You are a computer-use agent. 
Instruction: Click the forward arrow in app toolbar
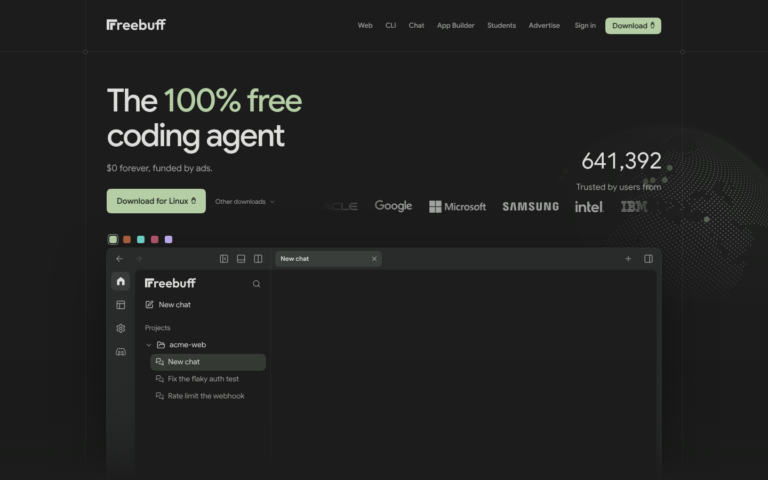(x=139, y=259)
